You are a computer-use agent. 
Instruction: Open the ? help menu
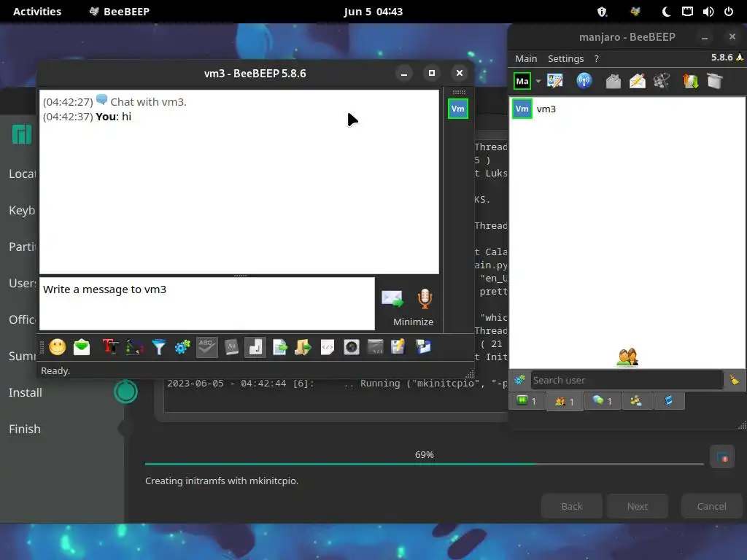tap(597, 58)
